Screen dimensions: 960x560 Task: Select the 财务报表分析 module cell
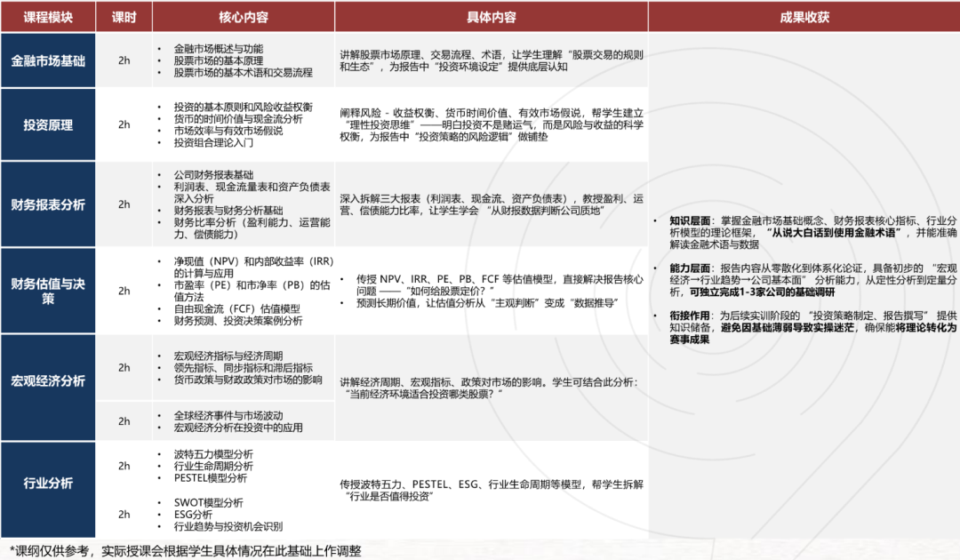coord(48,204)
